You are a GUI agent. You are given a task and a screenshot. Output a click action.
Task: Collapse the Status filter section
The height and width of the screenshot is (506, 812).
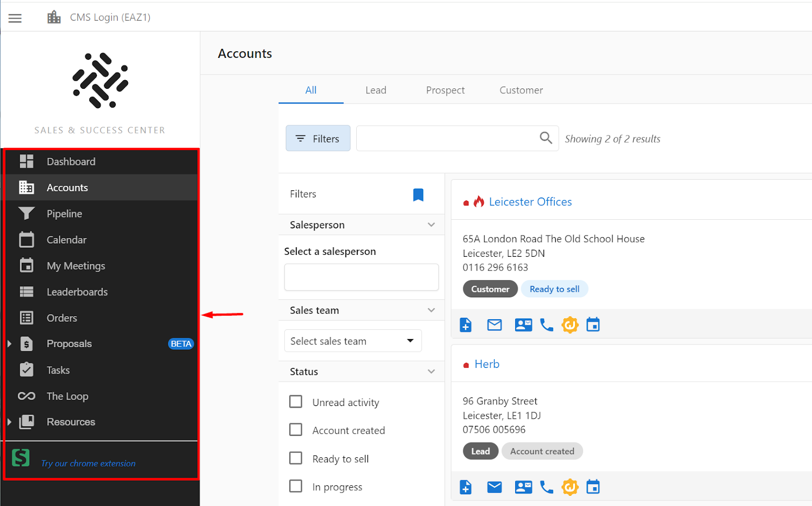pyautogui.click(x=431, y=372)
